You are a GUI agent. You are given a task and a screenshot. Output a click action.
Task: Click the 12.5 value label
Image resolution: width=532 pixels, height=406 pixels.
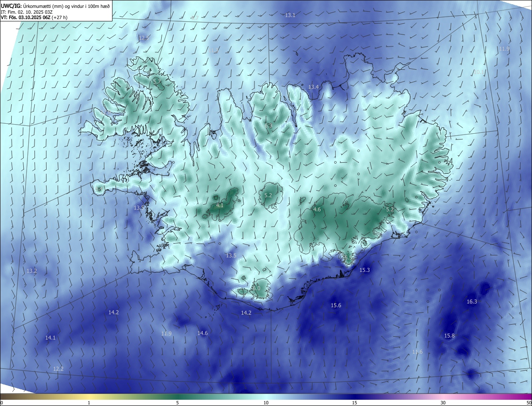pyautogui.click(x=143, y=38)
